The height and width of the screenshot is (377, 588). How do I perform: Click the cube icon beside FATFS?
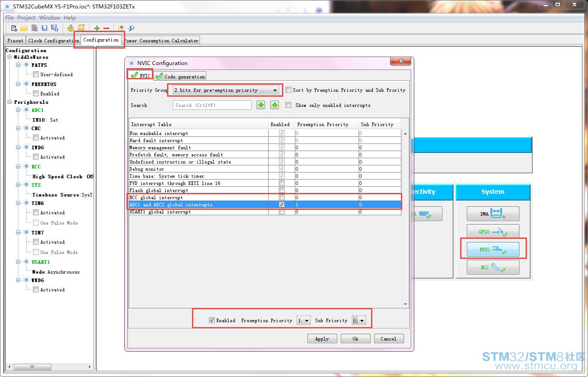coord(26,65)
